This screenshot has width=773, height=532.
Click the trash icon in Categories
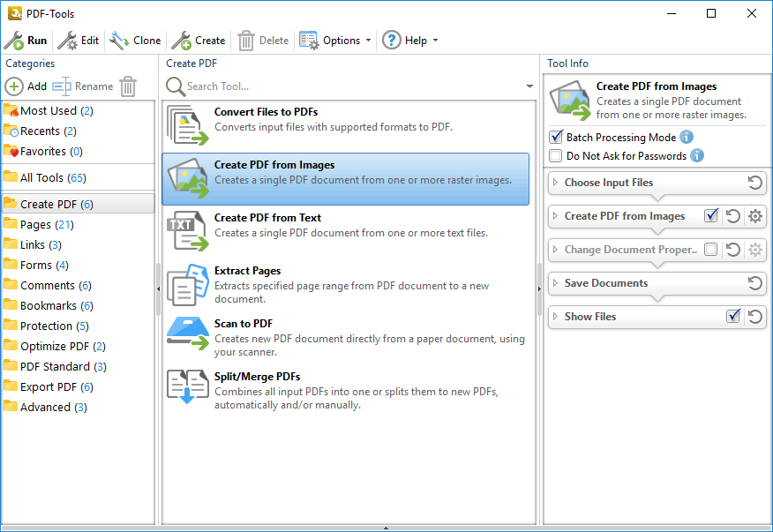pyautogui.click(x=128, y=86)
